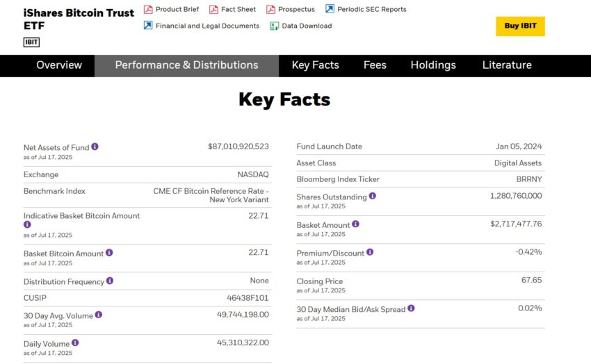Show info for Basket Amount
591x364 pixels.
pos(355,224)
